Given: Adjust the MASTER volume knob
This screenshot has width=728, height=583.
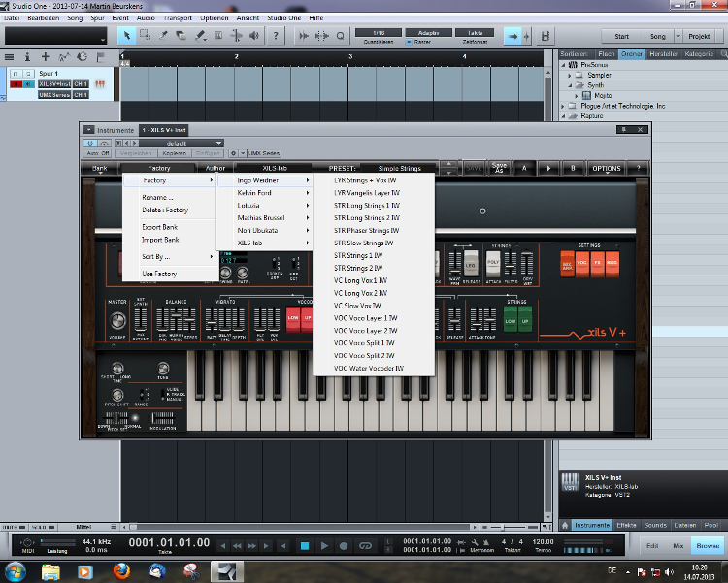Looking at the screenshot, I should pyautogui.click(x=117, y=320).
